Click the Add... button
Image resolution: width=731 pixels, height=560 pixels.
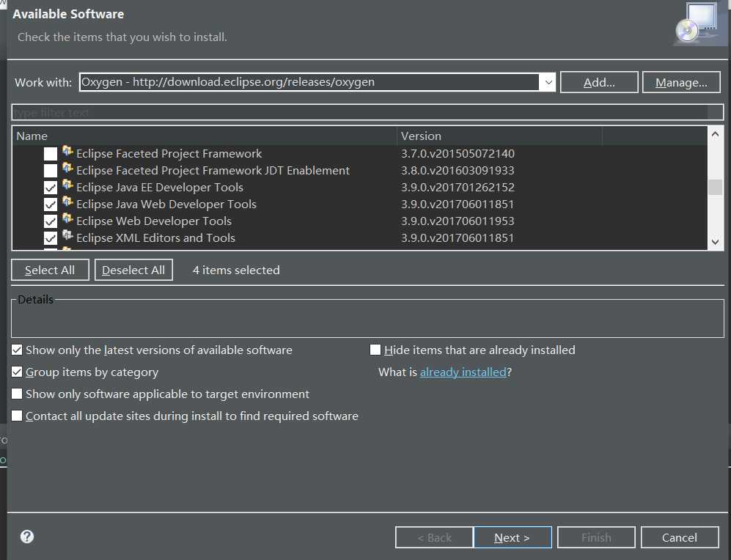tap(599, 83)
